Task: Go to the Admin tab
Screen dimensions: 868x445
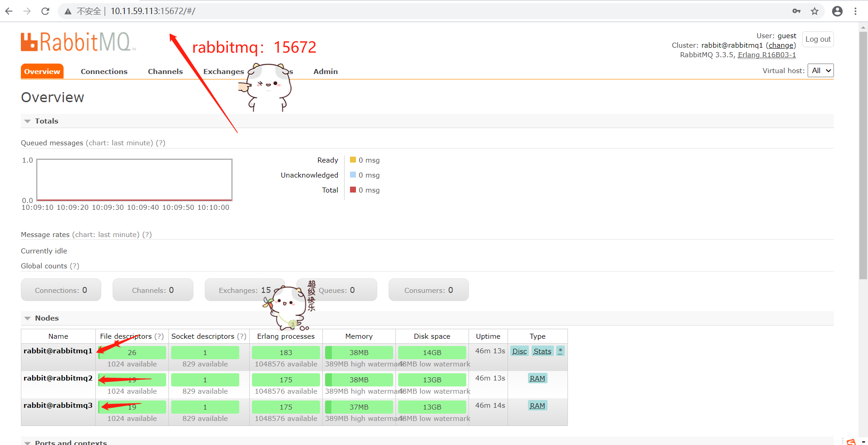Action: (x=325, y=72)
